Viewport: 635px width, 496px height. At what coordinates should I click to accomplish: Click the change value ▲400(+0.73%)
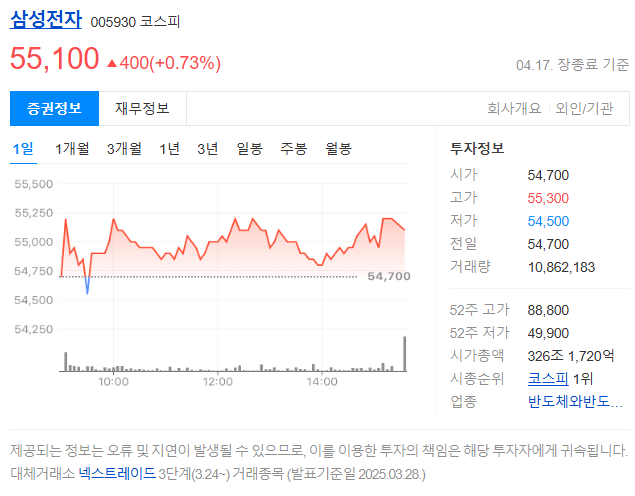pos(164,63)
